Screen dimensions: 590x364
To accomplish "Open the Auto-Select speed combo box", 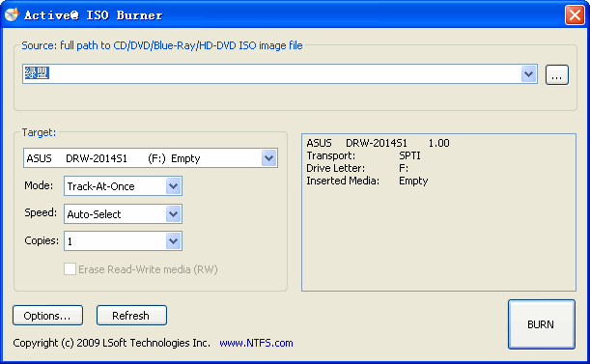I will click(x=123, y=213).
